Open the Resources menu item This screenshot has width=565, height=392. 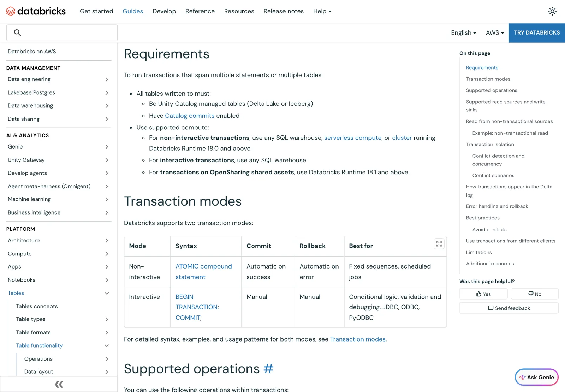239,11
